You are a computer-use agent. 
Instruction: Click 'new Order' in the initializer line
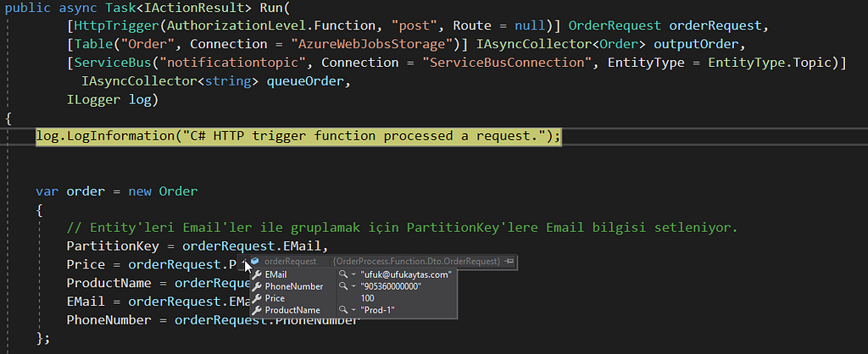pos(163,191)
